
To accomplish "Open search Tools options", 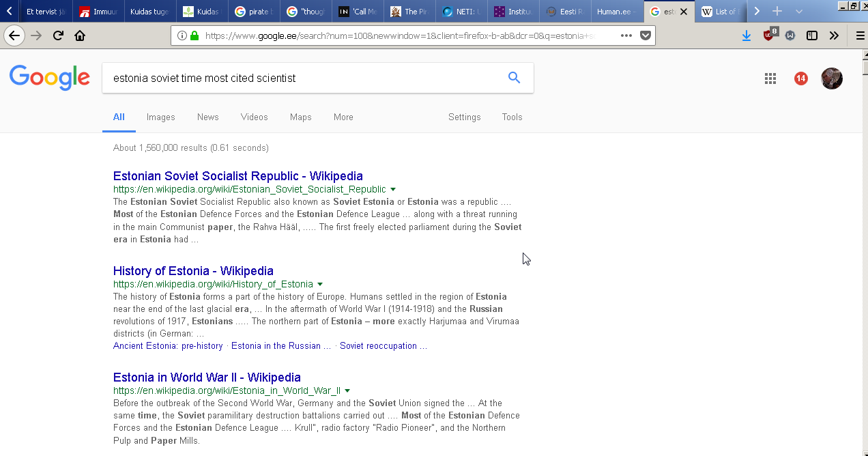I will pos(512,117).
